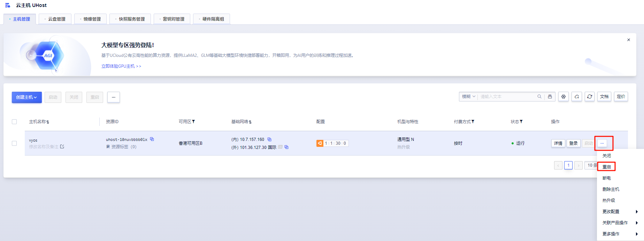
Task: Select all hosts checkbox in header
Action: coord(14,122)
